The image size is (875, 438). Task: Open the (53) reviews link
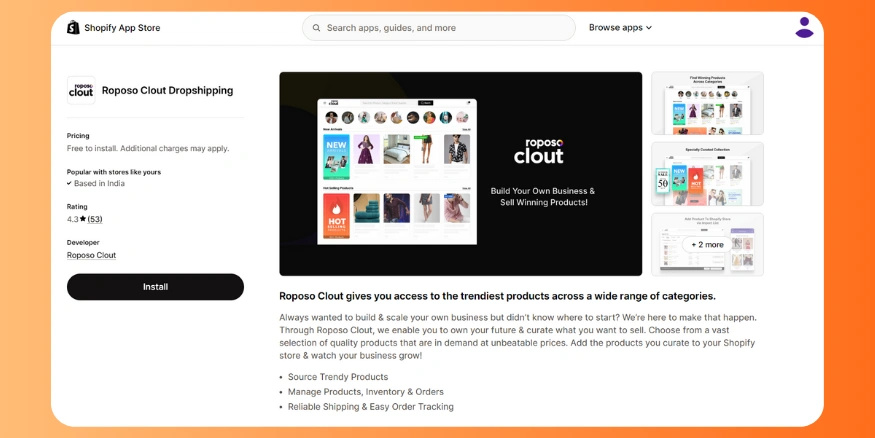[x=95, y=219]
